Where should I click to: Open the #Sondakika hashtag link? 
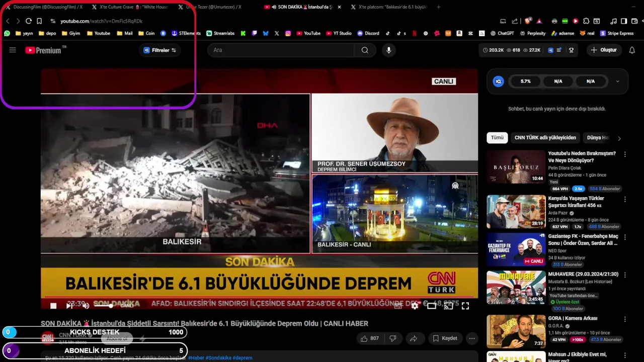218,358
